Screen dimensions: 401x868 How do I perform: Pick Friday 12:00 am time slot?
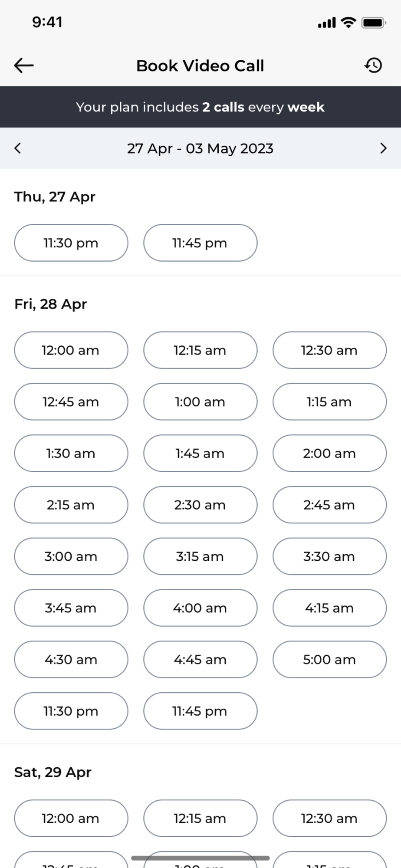pos(71,350)
